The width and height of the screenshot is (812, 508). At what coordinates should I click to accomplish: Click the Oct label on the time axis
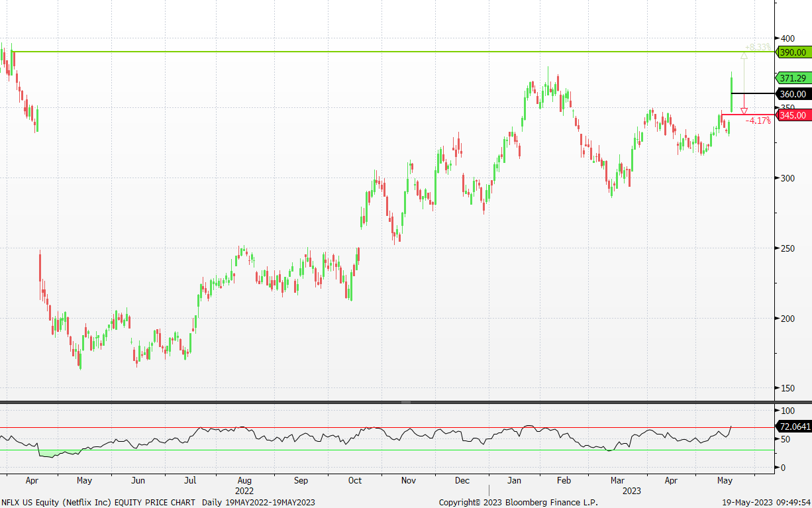point(355,480)
